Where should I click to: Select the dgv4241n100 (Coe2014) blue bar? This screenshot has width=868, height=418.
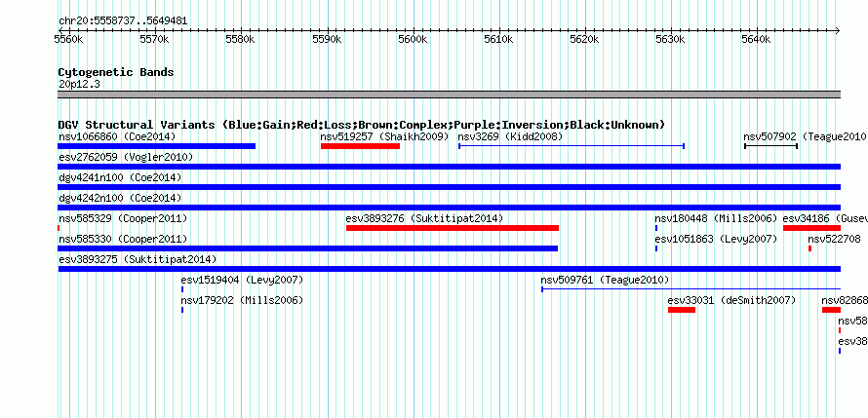449,187
